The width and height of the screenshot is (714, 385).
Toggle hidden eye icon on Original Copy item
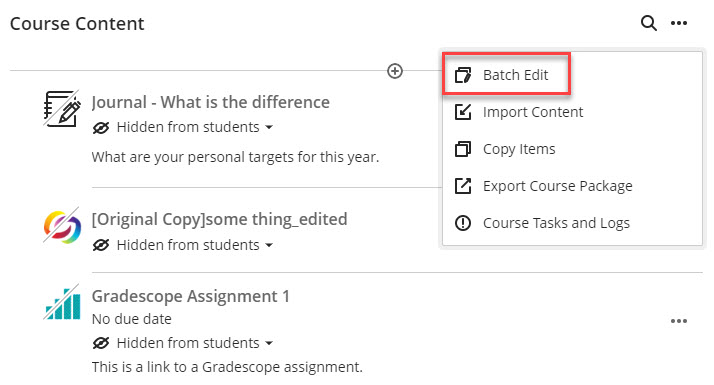pos(101,245)
